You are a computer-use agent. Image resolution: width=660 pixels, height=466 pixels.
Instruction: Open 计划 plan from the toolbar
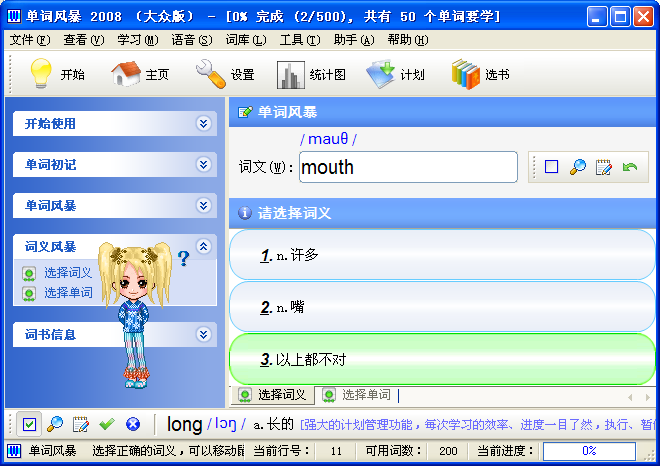coord(382,75)
